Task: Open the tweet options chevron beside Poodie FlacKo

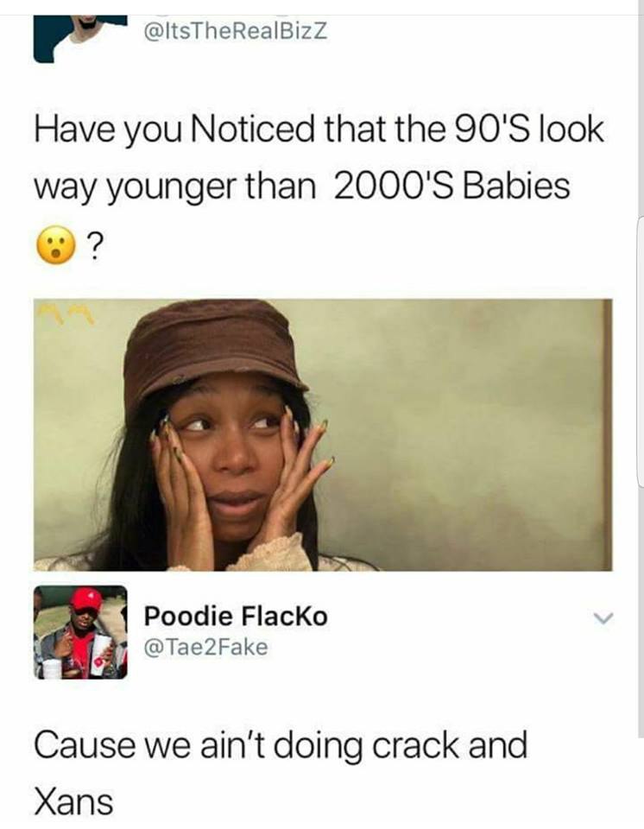Action: (603, 617)
